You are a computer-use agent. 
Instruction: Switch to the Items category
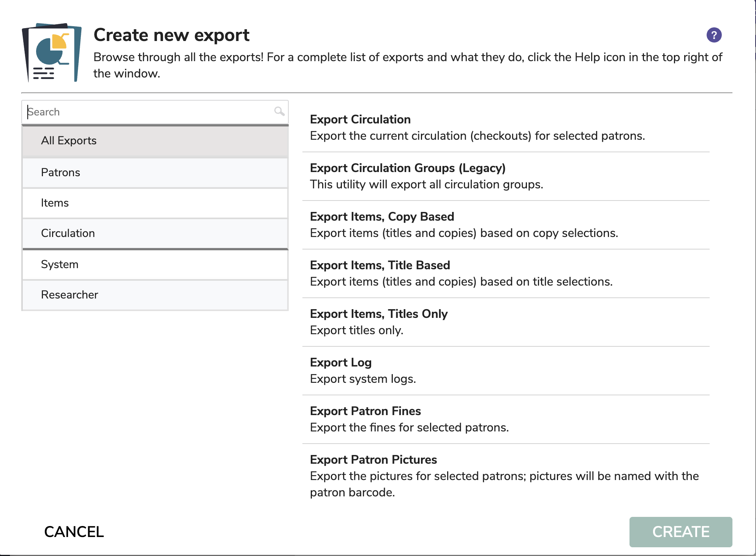coord(155,203)
